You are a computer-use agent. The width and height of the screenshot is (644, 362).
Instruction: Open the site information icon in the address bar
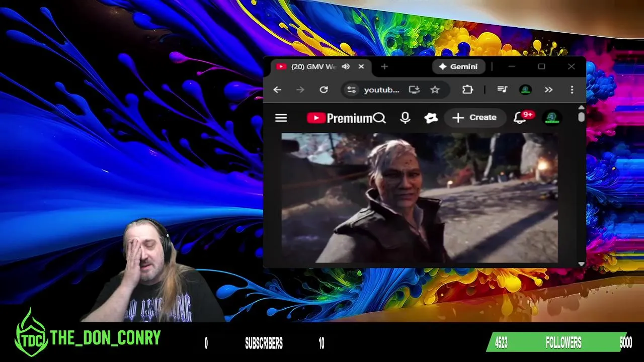pos(351,89)
